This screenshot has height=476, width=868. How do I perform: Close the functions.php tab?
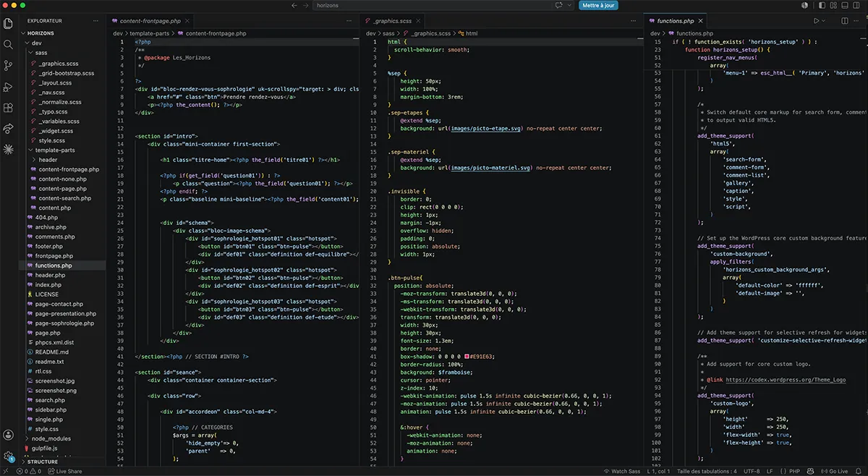[x=700, y=21]
